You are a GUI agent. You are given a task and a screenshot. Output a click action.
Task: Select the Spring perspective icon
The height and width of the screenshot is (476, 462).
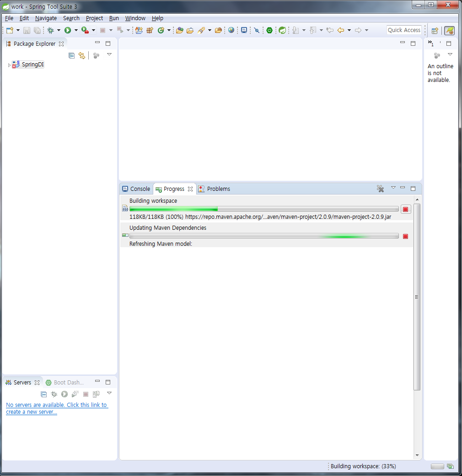tap(449, 30)
